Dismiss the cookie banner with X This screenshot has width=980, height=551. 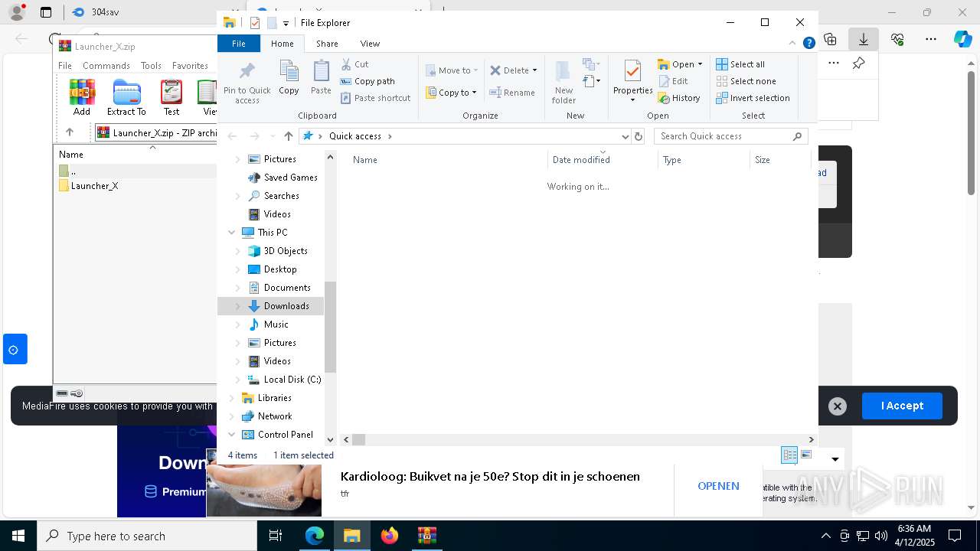coord(838,406)
